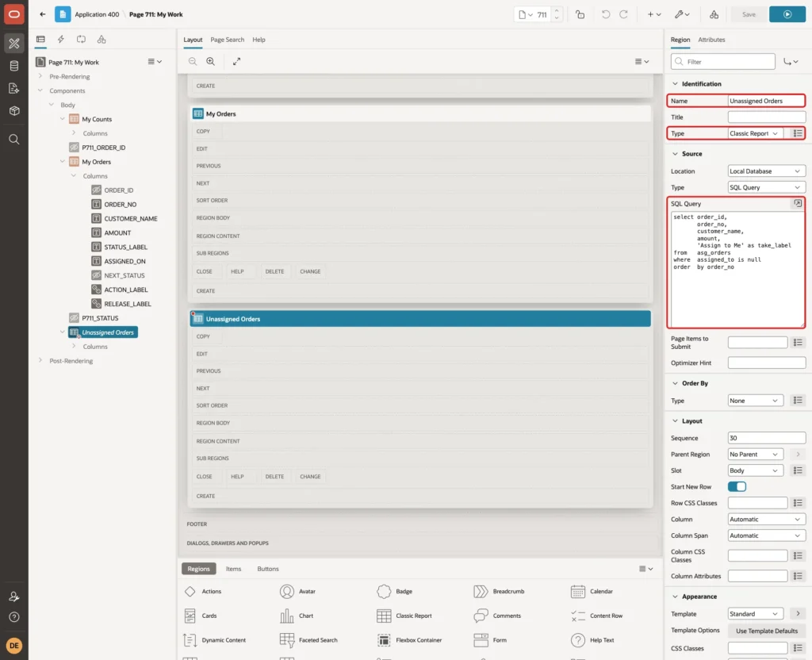Open the Help question mark icon

(14, 617)
